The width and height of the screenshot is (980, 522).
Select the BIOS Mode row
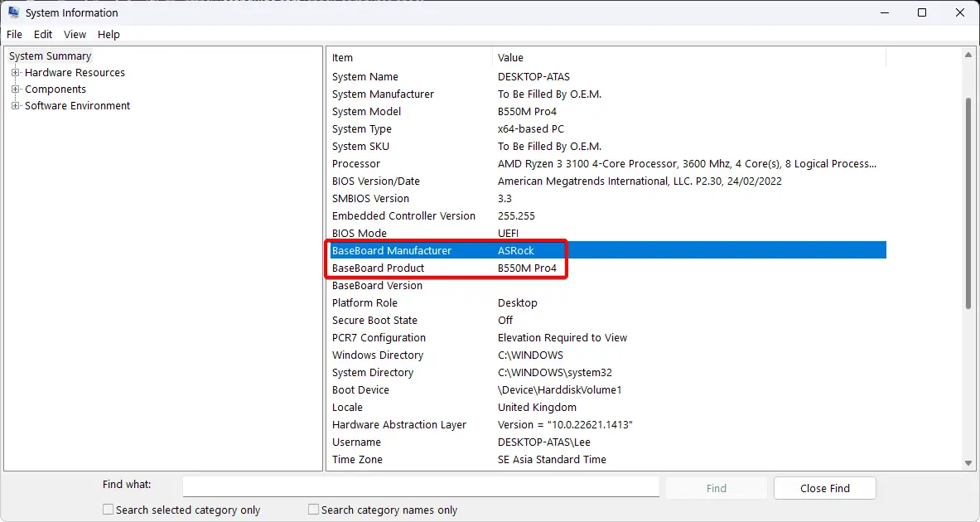point(608,233)
